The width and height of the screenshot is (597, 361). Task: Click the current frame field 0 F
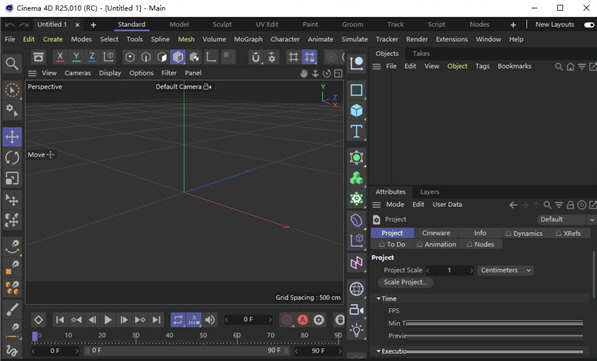pyautogui.click(x=248, y=319)
